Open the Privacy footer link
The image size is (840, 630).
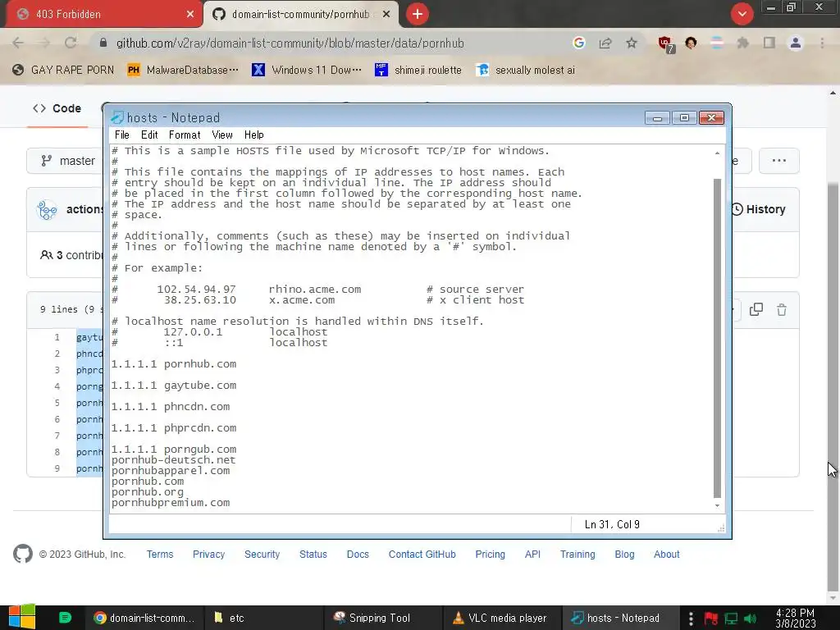click(208, 555)
